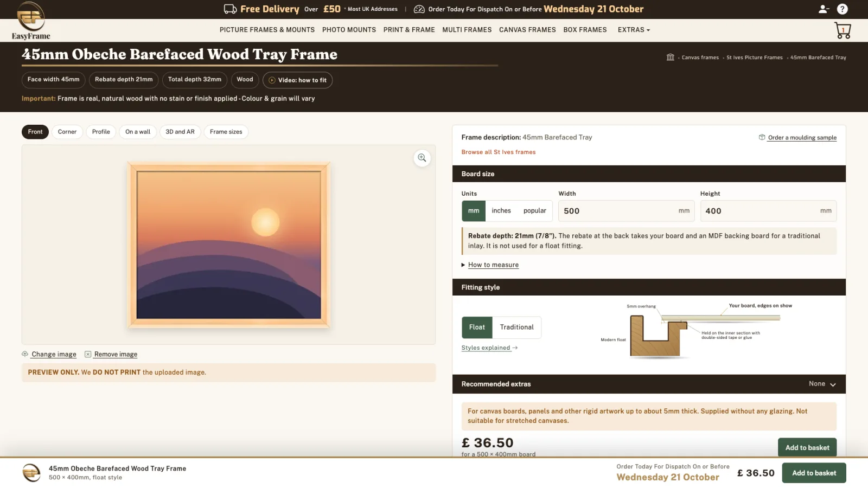Image resolution: width=868 pixels, height=488 pixels.
Task: Click the Styles explained arrow icon
Action: [x=515, y=348]
